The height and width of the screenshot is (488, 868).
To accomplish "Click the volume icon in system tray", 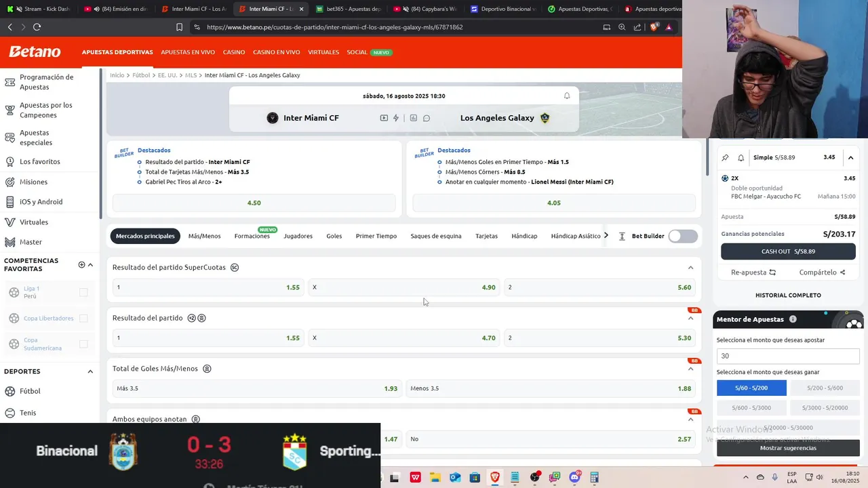I will (819, 477).
